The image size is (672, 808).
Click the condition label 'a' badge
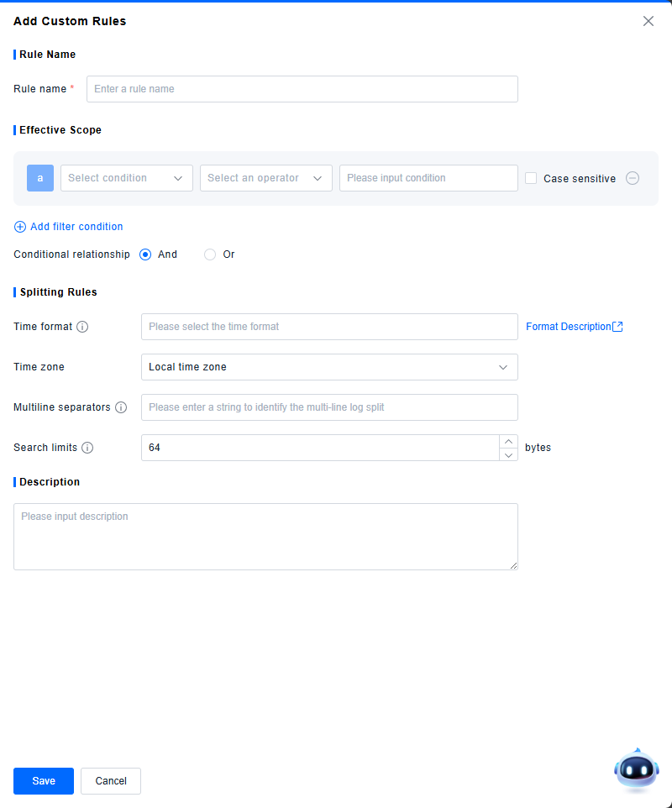click(40, 178)
